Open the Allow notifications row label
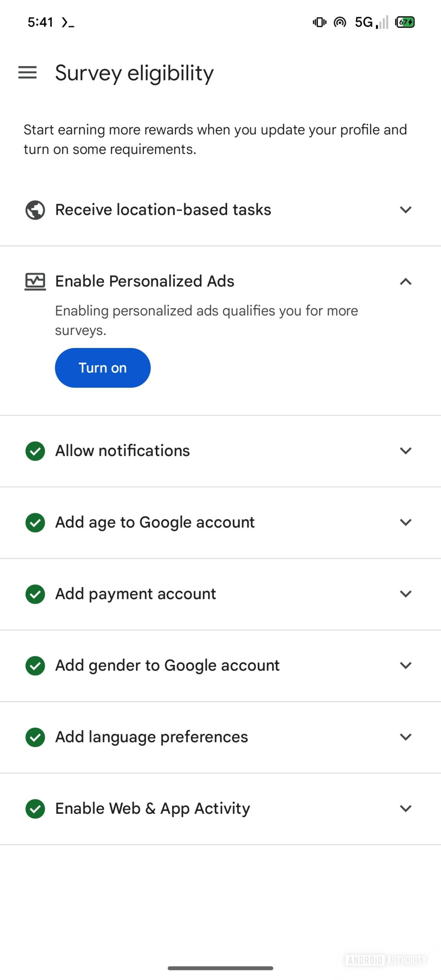This screenshot has width=441, height=980. tap(122, 451)
